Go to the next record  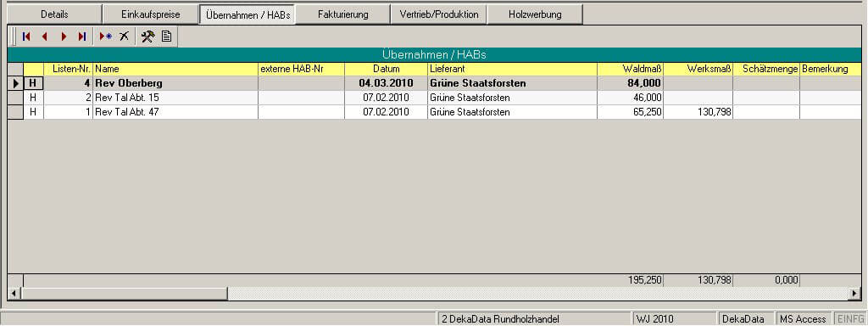64,37
